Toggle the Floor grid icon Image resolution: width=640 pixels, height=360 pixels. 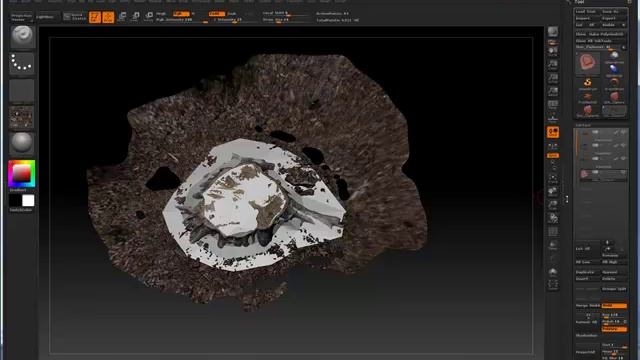(553, 118)
